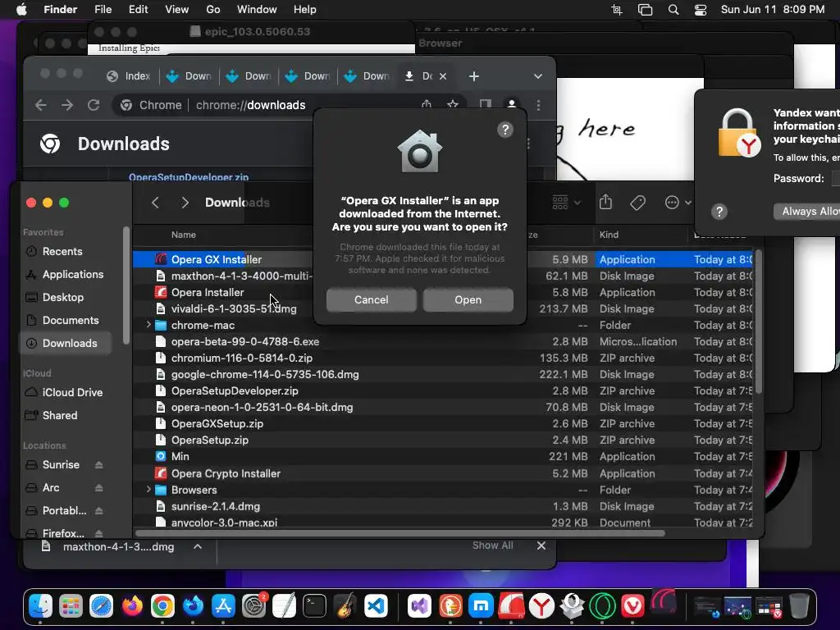Reload the Chrome downloads page
The height and width of the screenshot is (630, 840).
[x=94, y=105]
